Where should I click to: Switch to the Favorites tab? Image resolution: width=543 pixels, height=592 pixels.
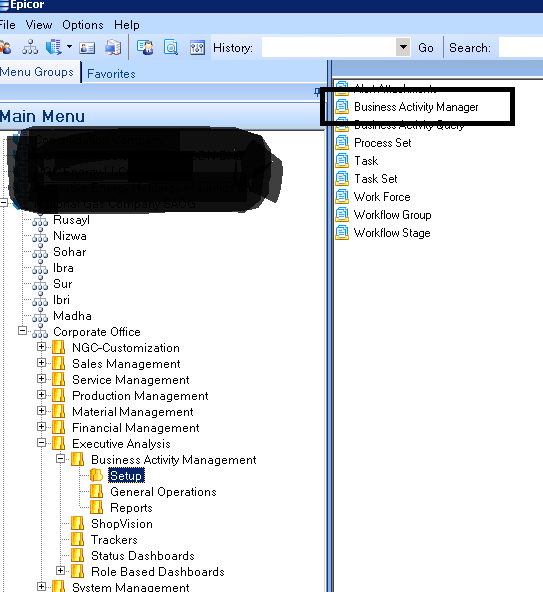[x=111, y=74]
